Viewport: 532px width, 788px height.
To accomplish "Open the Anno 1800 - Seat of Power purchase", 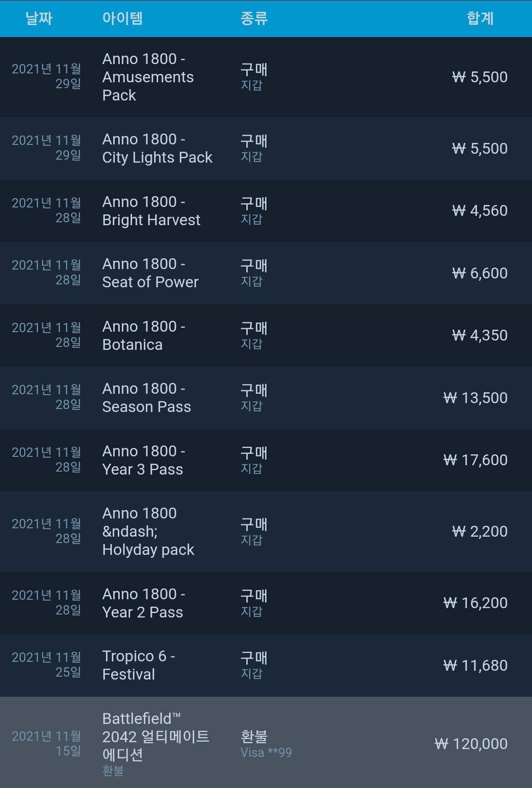I will pos(150,273).
